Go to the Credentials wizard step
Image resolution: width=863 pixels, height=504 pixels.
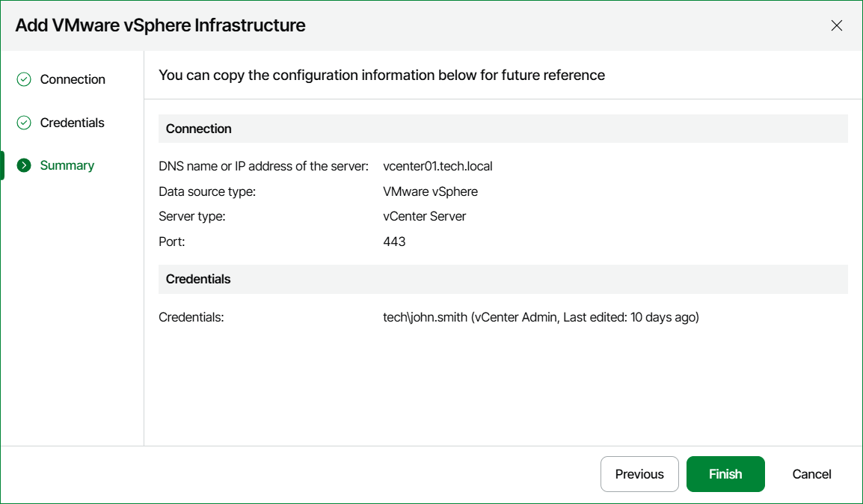pos(72,123)
